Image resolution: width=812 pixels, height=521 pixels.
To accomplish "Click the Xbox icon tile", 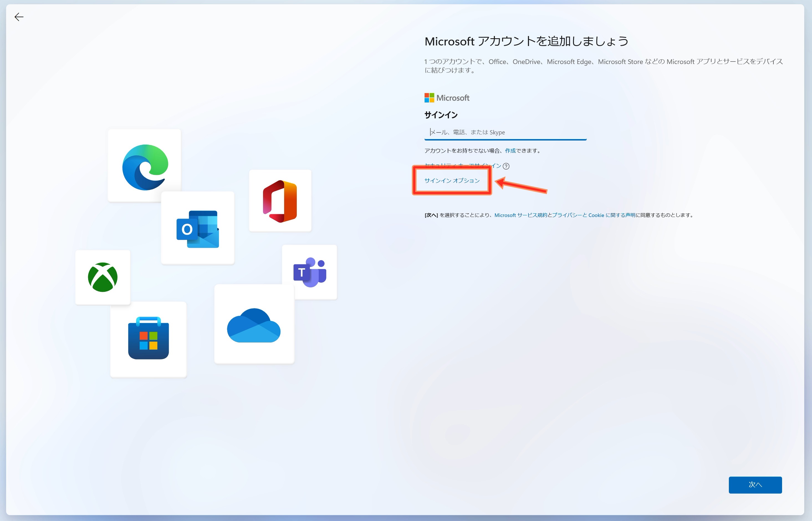I will point(103,277).
